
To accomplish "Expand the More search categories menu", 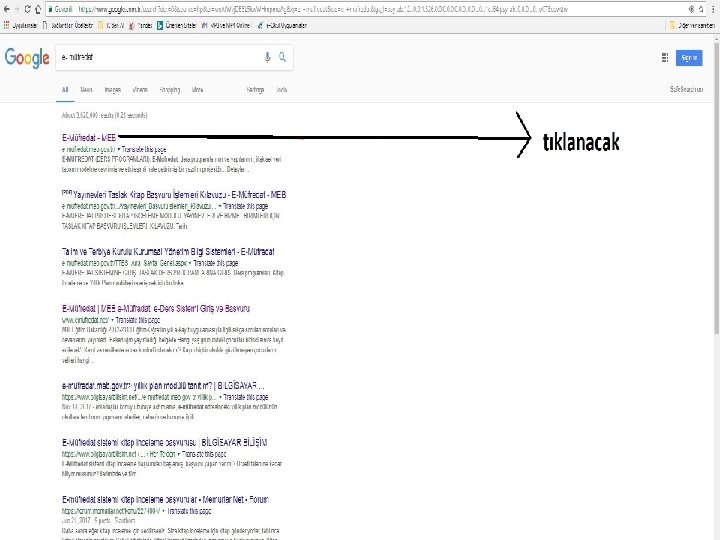I will (197, 90).
